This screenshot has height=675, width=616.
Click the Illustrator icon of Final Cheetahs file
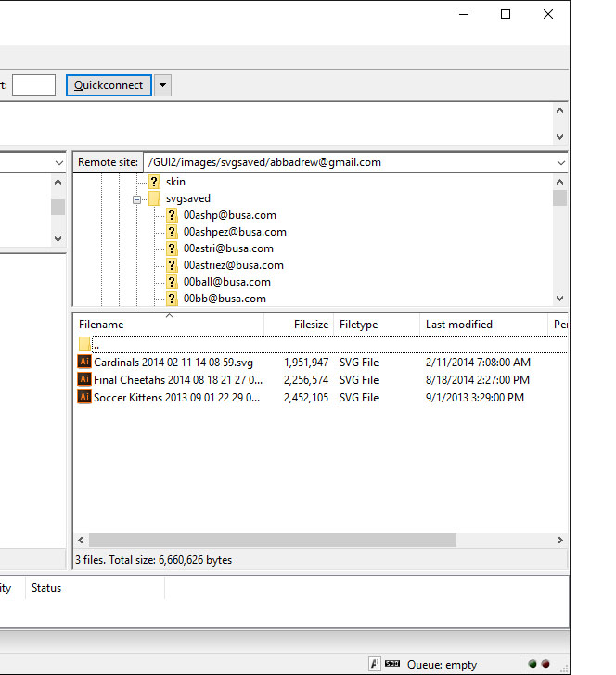coord(84,379)
